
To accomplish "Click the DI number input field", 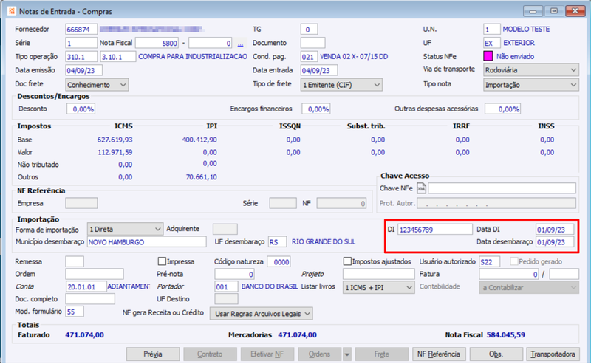I will [434, 230].
